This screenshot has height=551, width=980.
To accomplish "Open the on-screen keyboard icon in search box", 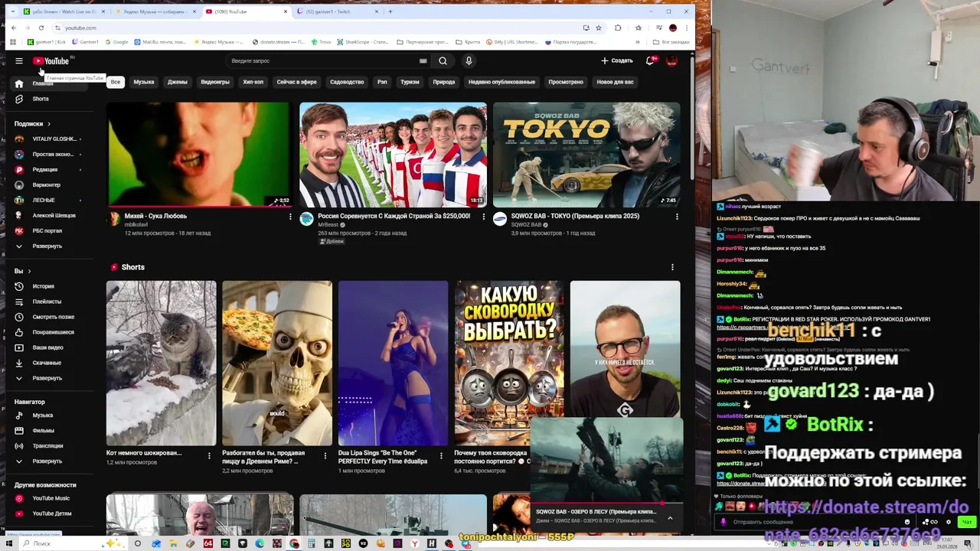I will pyautogui.click(x=423, y=61).
